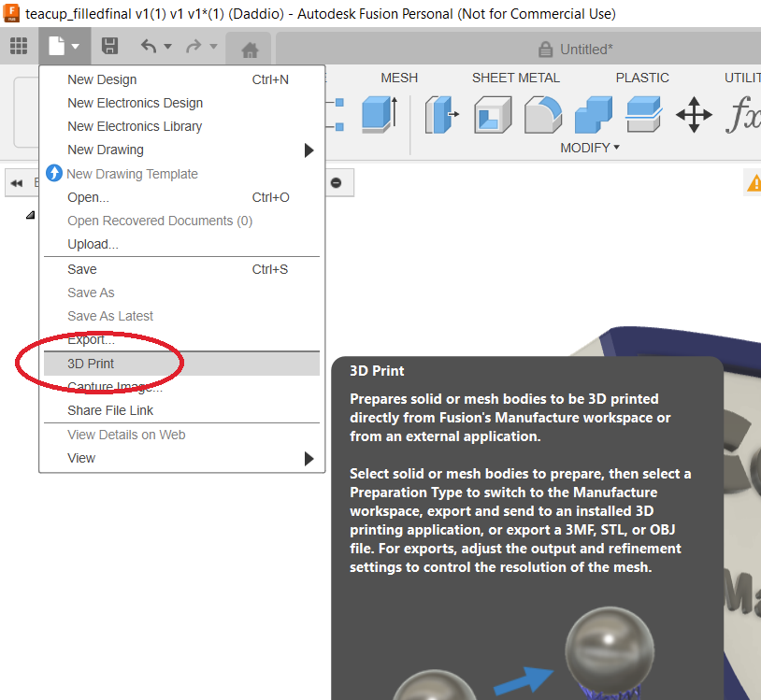Switch to the PLASTIC tab

click(642, 78)
